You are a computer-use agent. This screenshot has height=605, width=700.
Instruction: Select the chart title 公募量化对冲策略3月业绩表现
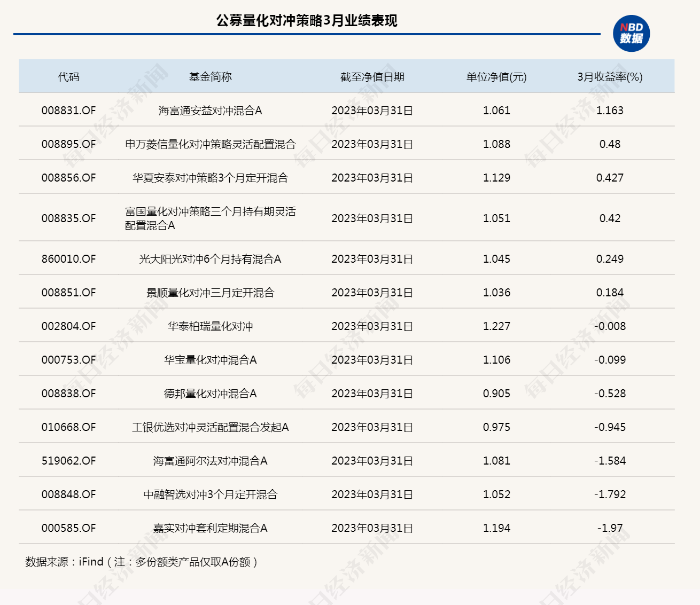[x=307, y=21]
